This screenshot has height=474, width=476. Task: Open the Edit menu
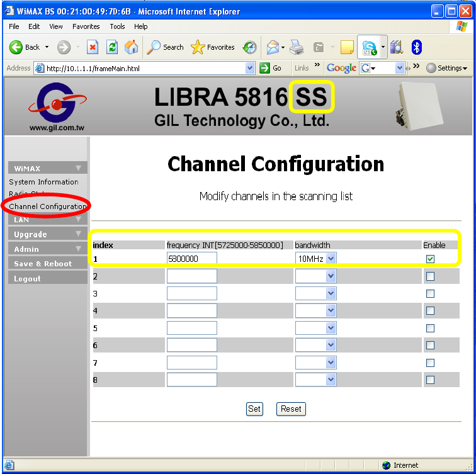34,26
